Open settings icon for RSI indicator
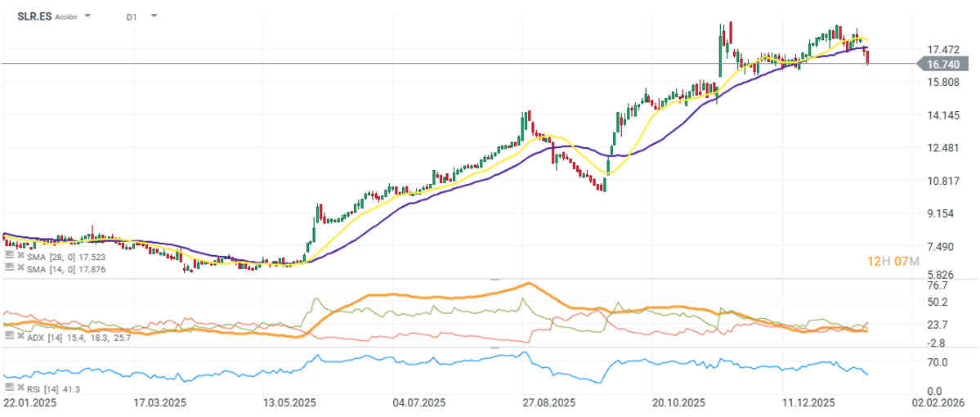Viewport: 980px width, 417px height. point(9,387)
